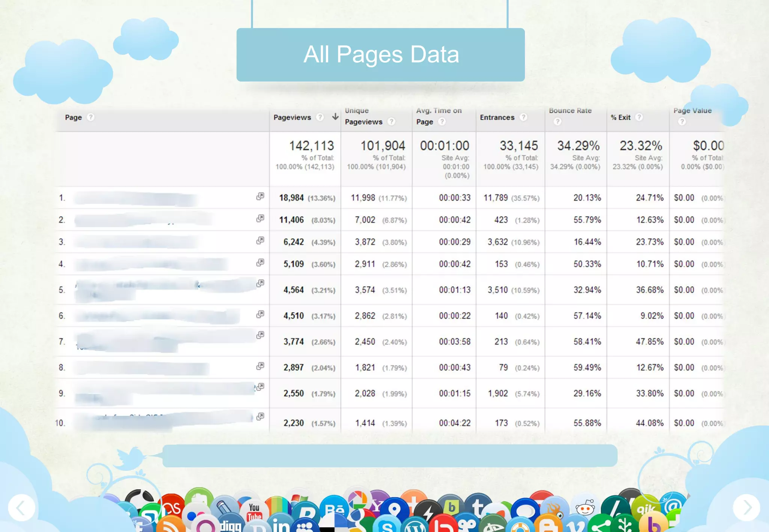The width and height of the screenshot is (769, 532).
Task: Open row 1 page in new window
Action: (x=260, y=196)
